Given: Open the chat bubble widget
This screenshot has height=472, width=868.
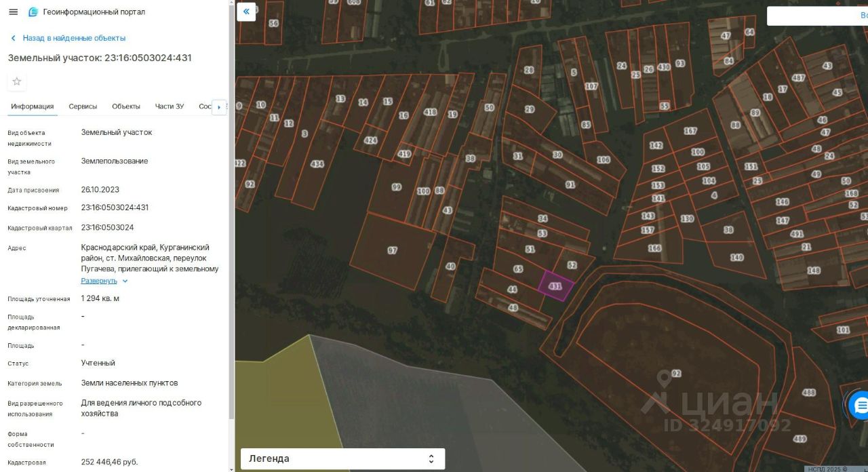Looking at the screenshot, I should 859,406.
